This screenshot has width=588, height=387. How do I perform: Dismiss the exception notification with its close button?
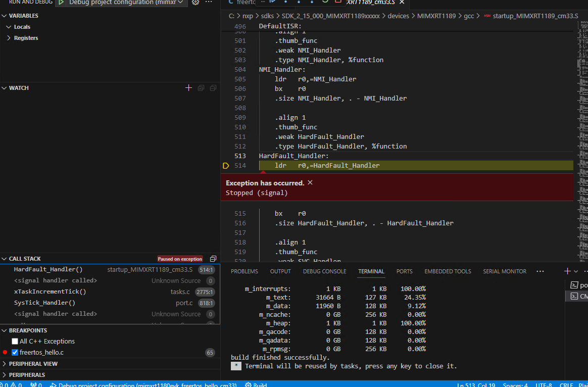[310, 182]
